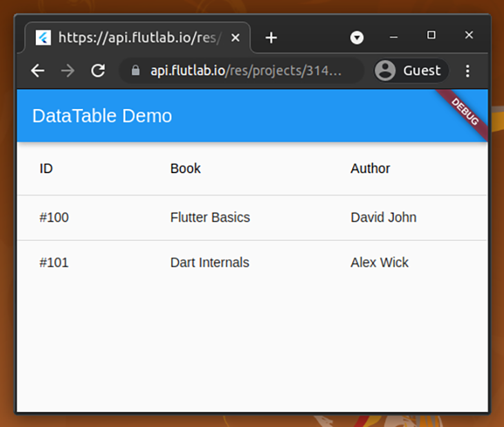Select the Dart Internals cell
This screenshot has height=427, width=504.
[x=210, y=263]
